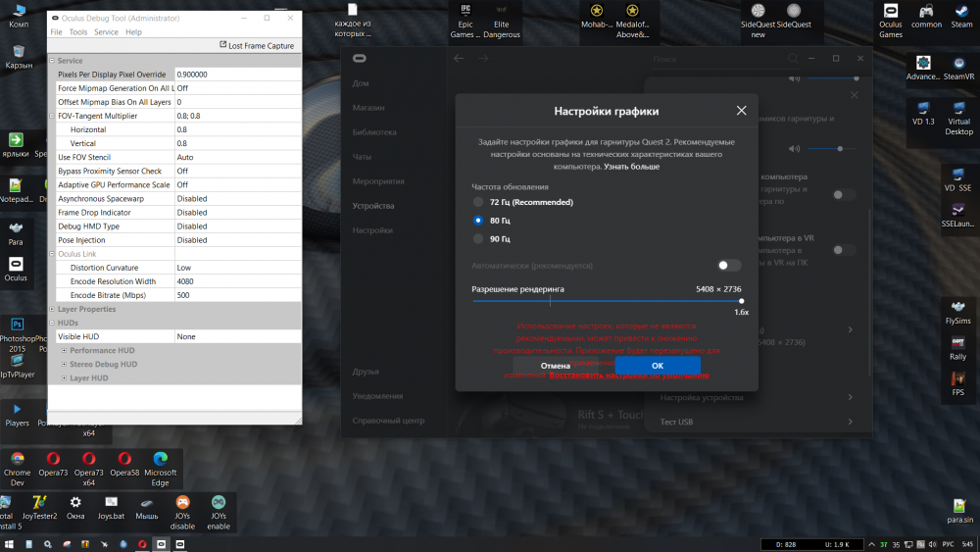Click the Windows Start button
Screen dimensions: 980x552
click(x=9, y=544)
